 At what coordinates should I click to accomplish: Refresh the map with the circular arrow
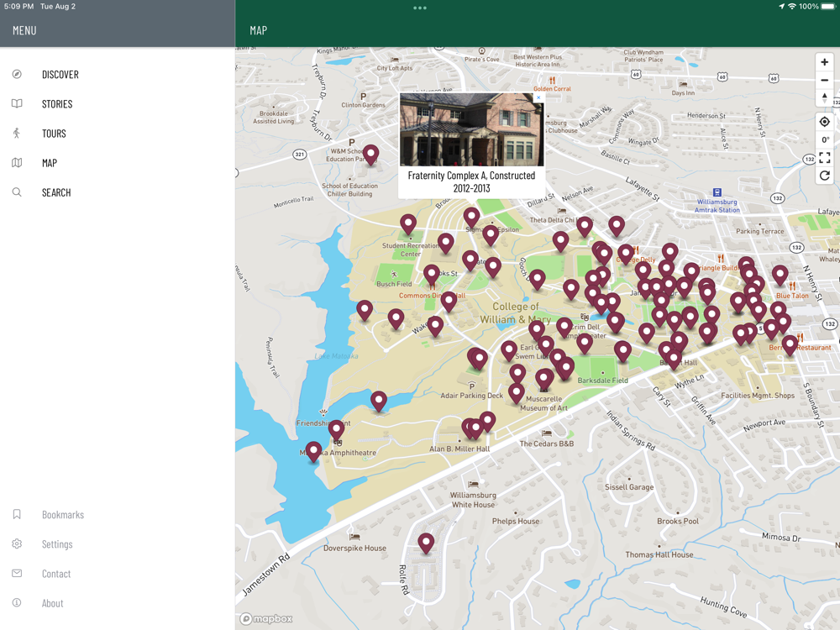point(825,176)
